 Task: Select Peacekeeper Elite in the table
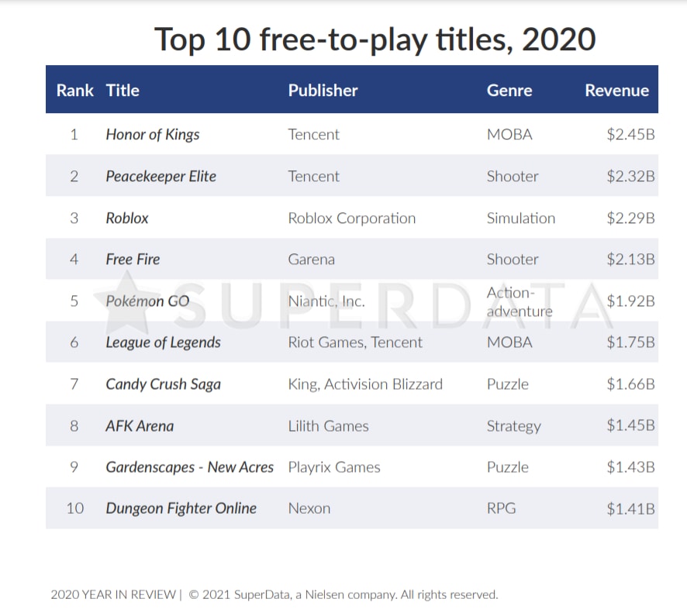161,177
